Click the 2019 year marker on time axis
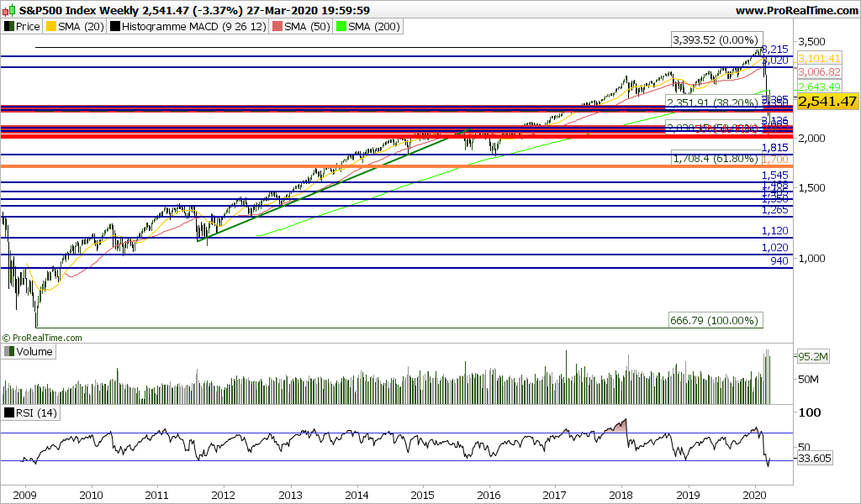The height and width of the screenshot is (504, 861). tap(688, 496)
